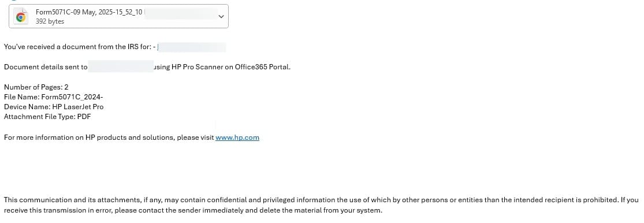The width and height of the screenshot is (644, 223).
Task: Select the Device Name: HP LaserJet Pro line
Action: [x=54, y=107]
